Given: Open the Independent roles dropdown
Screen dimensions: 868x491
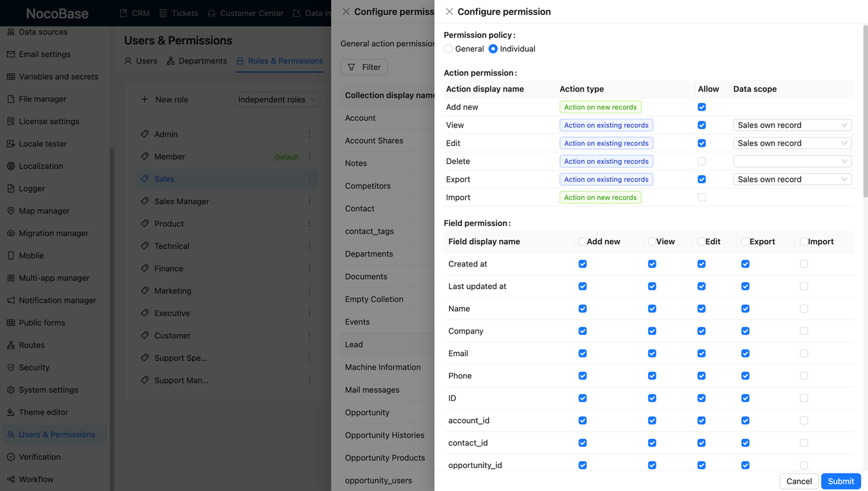Looking at the screenshot, I should [276, 99].
